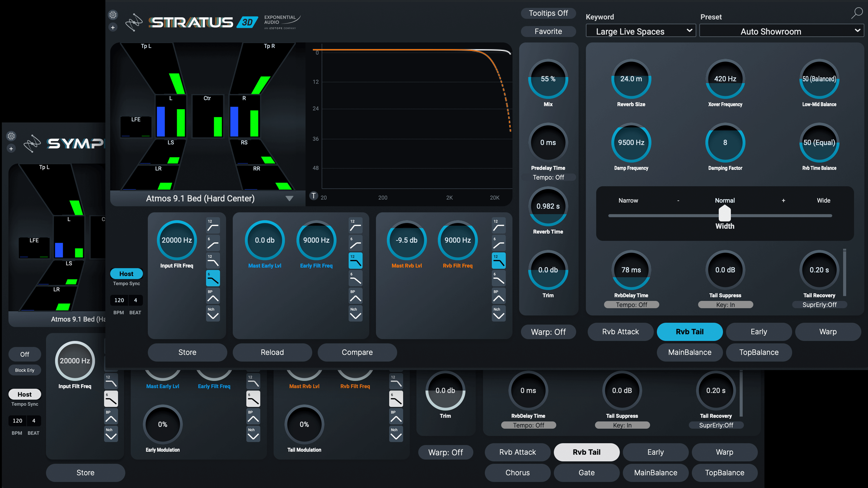
Task: Select 12 dB high-pass for Input filter in Stratus
Action: coord(213,226)
